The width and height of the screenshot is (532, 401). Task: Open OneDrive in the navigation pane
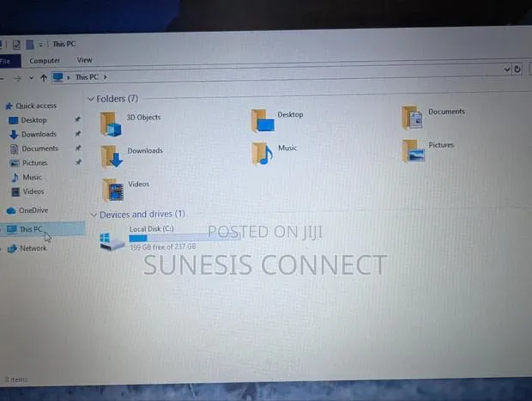[x=33, y=210]
